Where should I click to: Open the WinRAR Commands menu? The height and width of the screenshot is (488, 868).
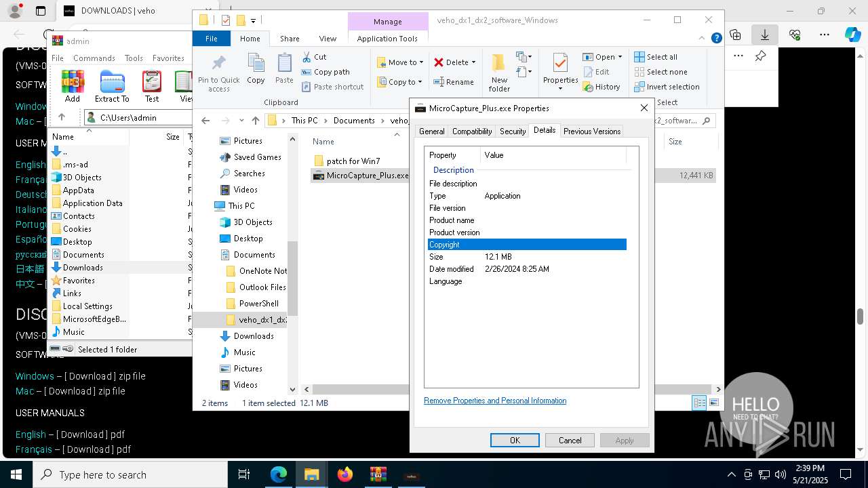point(94,58)
